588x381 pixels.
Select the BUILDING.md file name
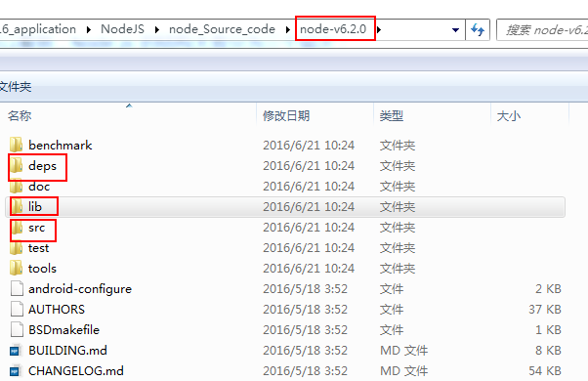pyautogui.click(x=67, y=351)
